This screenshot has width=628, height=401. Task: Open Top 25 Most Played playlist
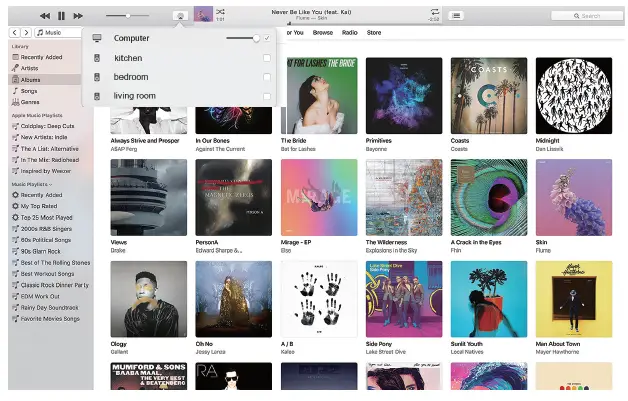click(x=46, y=218)
